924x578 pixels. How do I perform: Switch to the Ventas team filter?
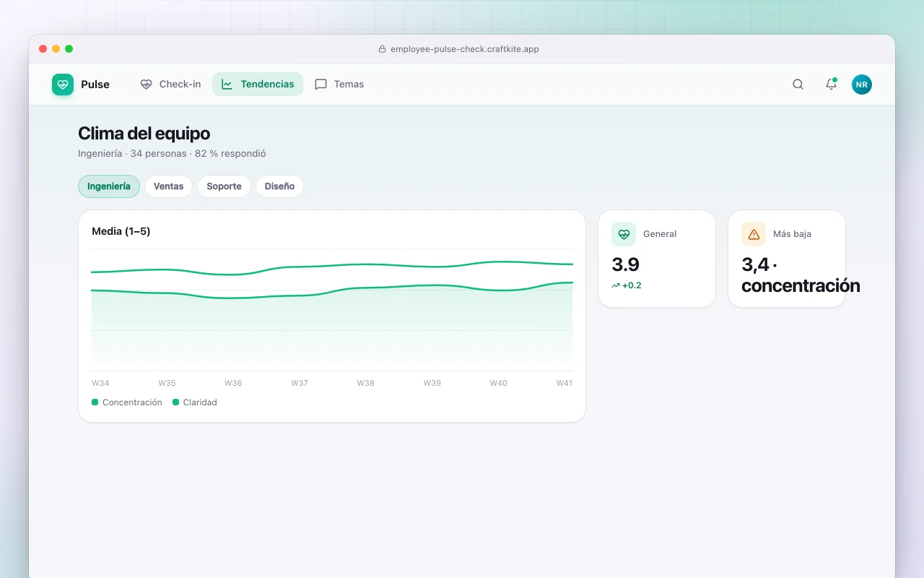[x=168, y=186]
